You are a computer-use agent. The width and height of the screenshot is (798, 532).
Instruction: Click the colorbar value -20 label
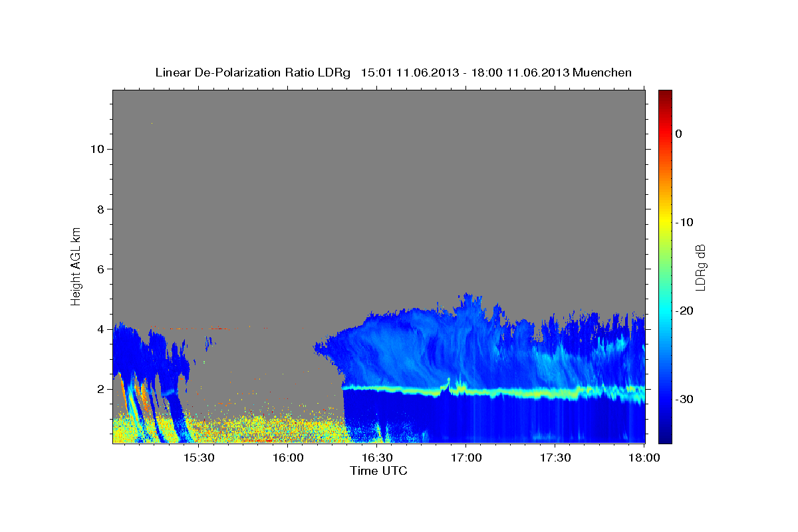(x=685, y=311)
